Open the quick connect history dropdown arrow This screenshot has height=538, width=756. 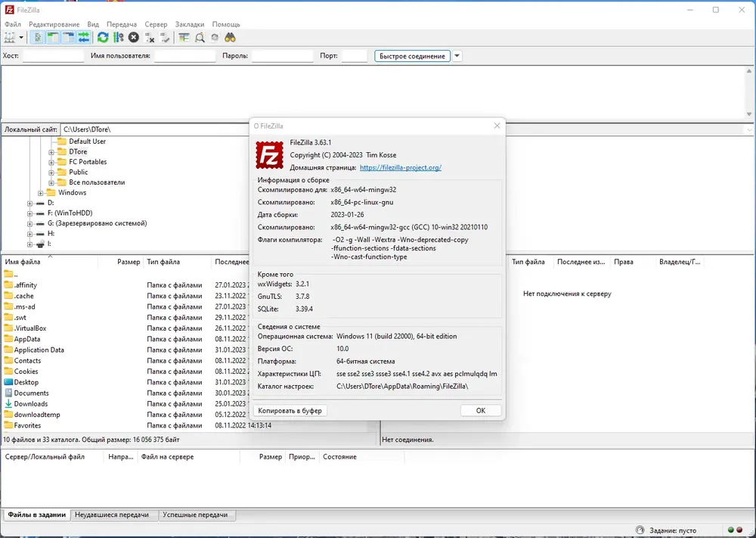point(457,56)
